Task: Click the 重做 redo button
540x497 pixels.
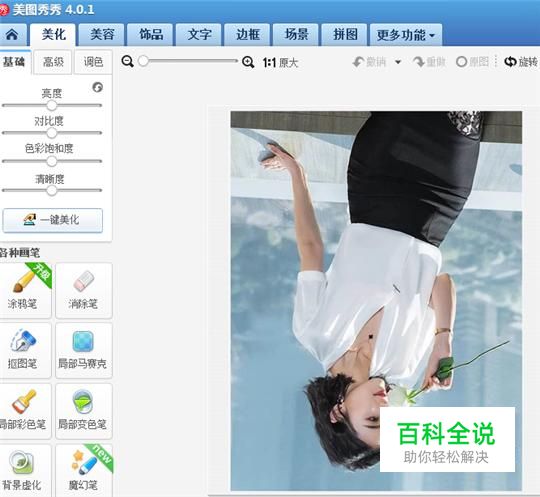Action: [x=429, y=62]
